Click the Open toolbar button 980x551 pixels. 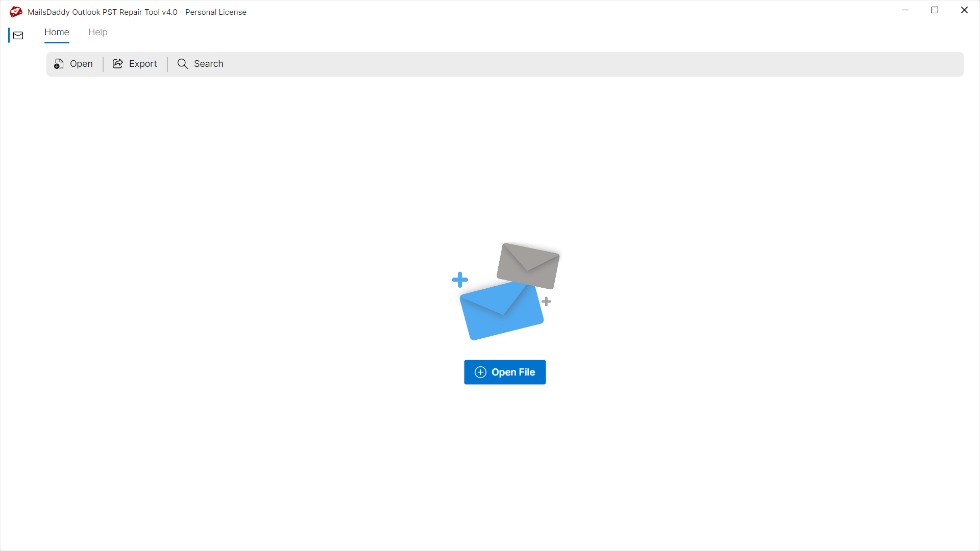click(x=73, y=64)
